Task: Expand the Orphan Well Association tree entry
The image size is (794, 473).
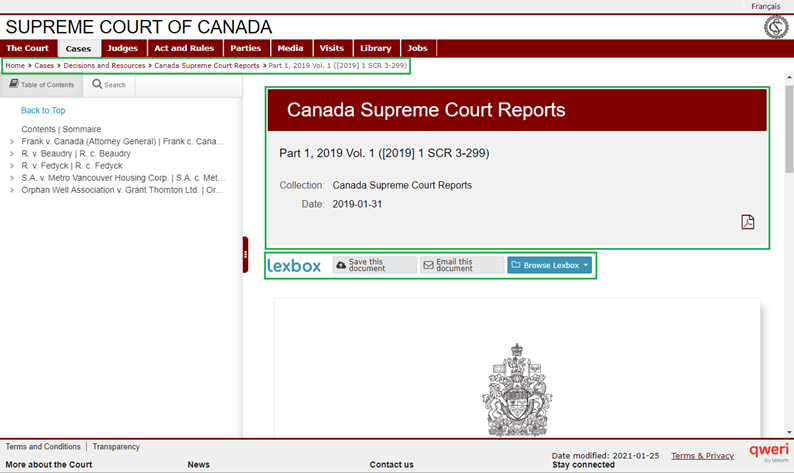Action: (11, 189)
